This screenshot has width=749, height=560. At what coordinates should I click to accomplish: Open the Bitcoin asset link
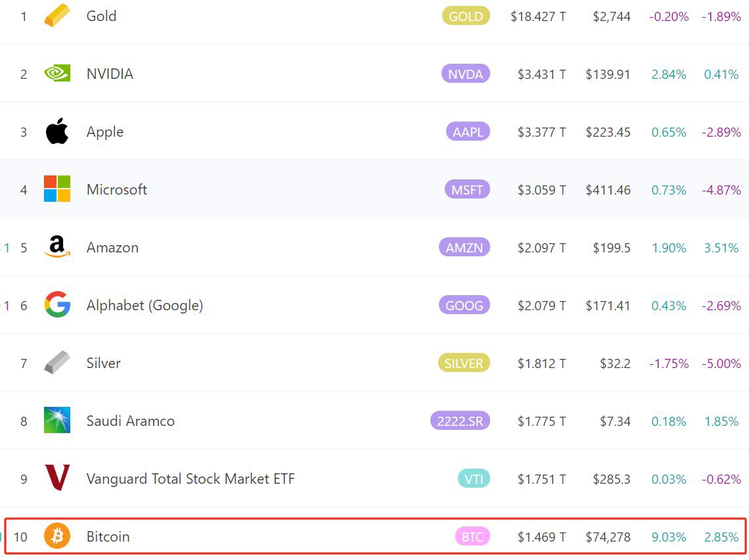coord(108,536)
